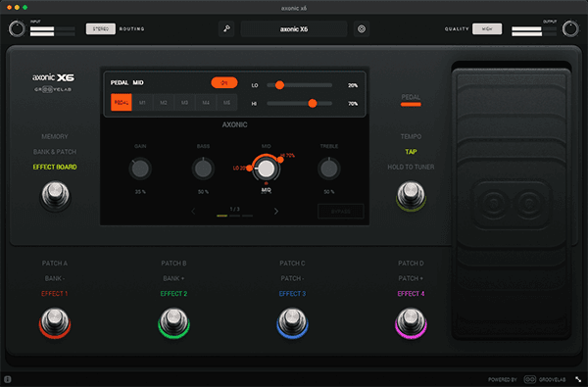Screen dimensions: 588x387
Task: Click the EFFECT 3 label
Action: pyautogui.click(x=292, y=293)
